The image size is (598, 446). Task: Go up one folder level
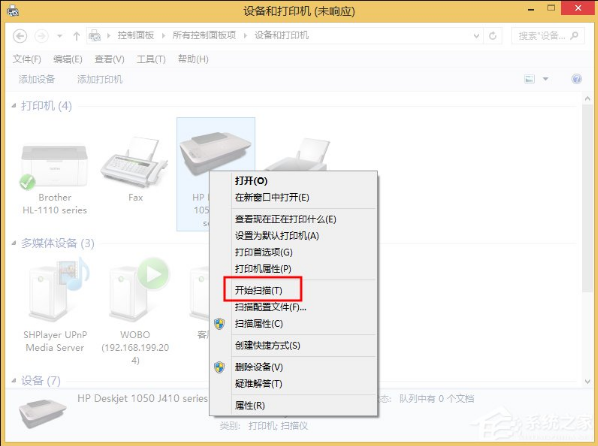[76, 36]
